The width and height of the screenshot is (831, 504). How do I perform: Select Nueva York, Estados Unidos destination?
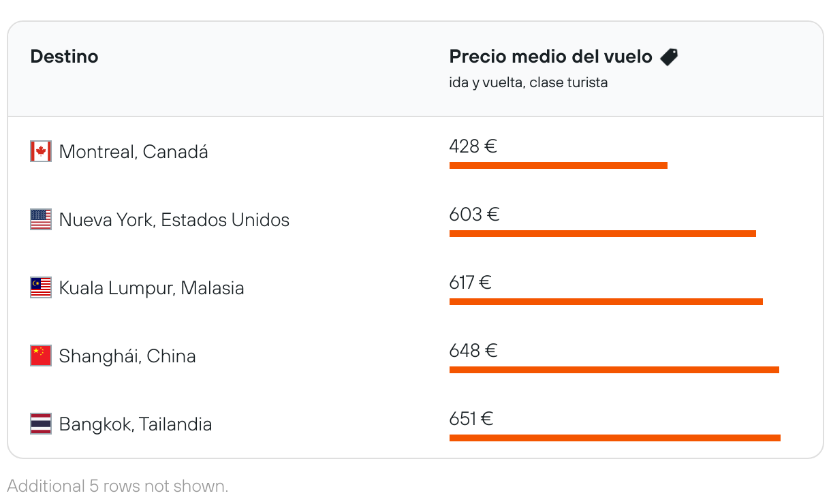click(x=174, y=219)
